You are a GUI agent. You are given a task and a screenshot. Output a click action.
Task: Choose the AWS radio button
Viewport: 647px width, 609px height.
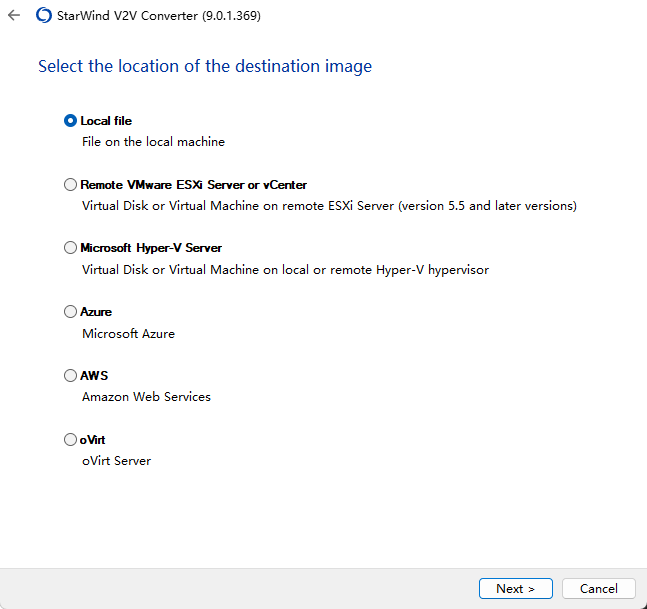coord(70,376)
